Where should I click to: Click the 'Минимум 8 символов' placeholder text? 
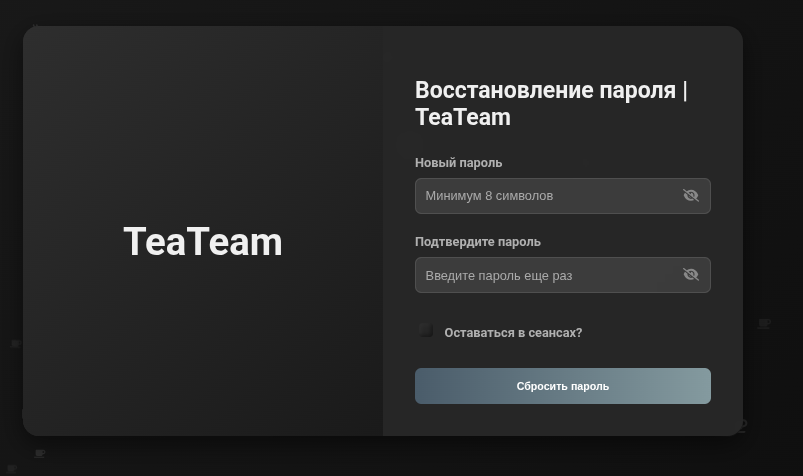click(x=489, y=196)
